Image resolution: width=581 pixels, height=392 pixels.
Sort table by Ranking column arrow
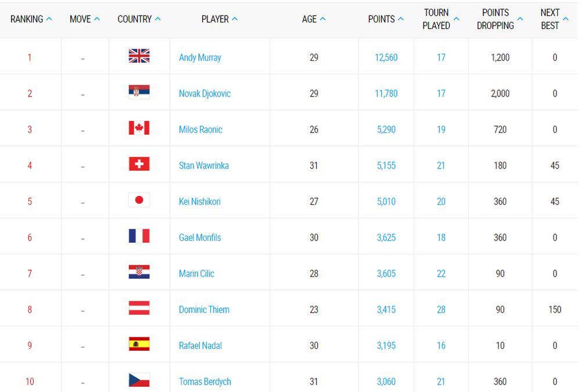(x=49, y=19)
